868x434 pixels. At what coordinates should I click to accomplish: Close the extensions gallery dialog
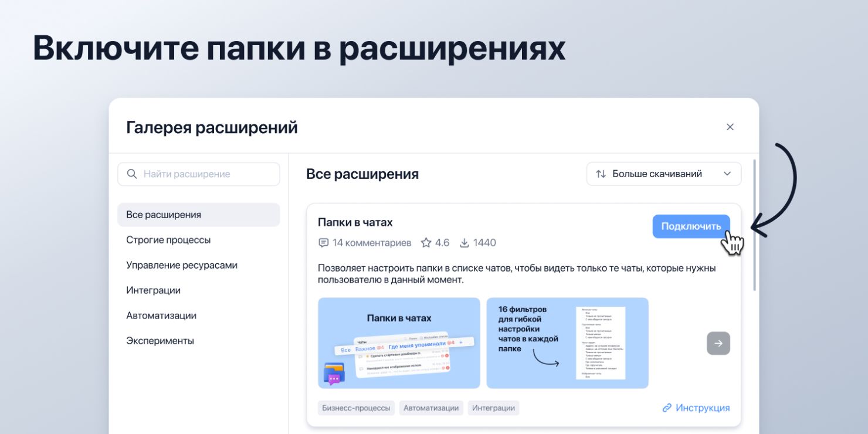[730, 127]
